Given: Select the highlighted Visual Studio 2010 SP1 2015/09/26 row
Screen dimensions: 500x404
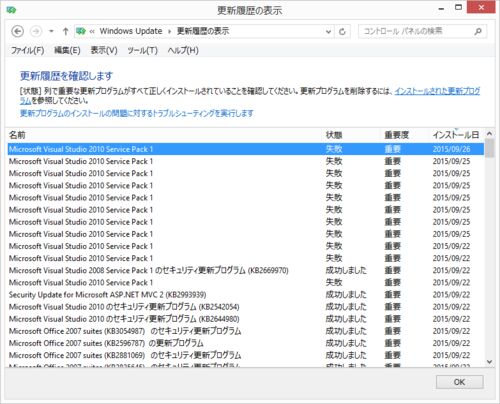Looking at the screenshot, I should 246,149.
